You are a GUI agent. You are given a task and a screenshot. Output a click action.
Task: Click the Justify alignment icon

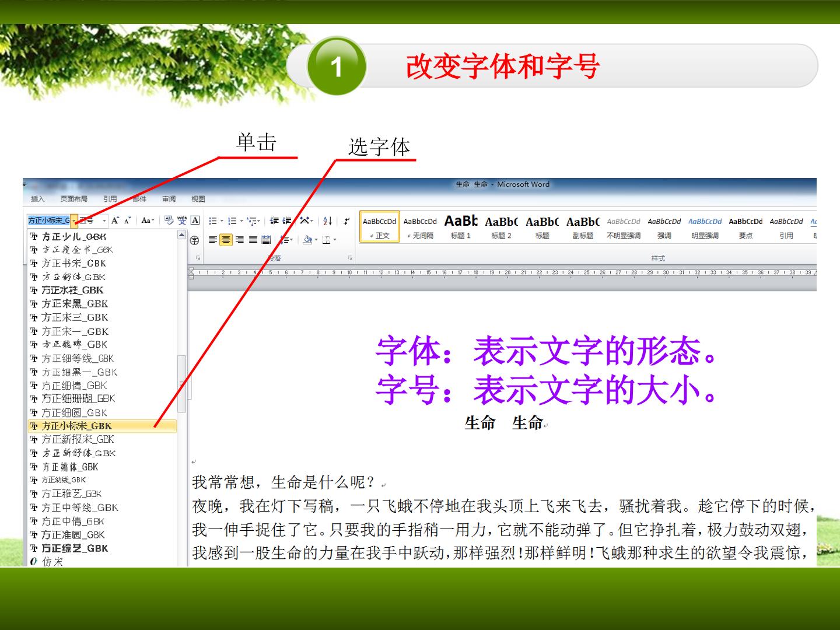[x=253, y=239]
